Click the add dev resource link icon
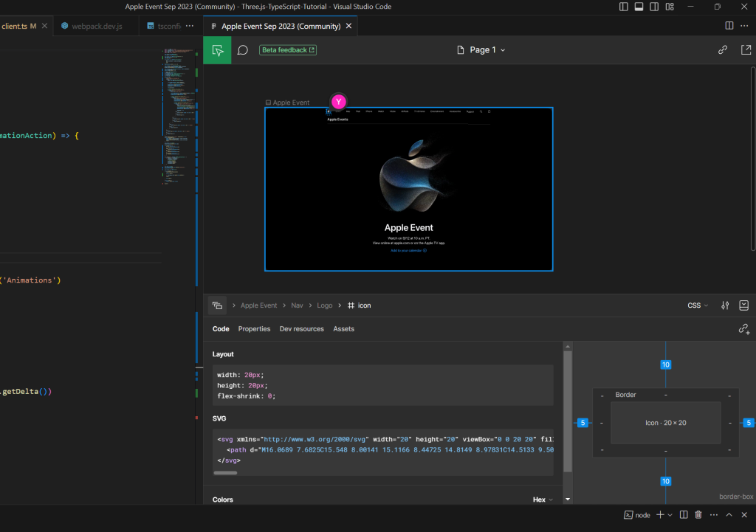 744,329
